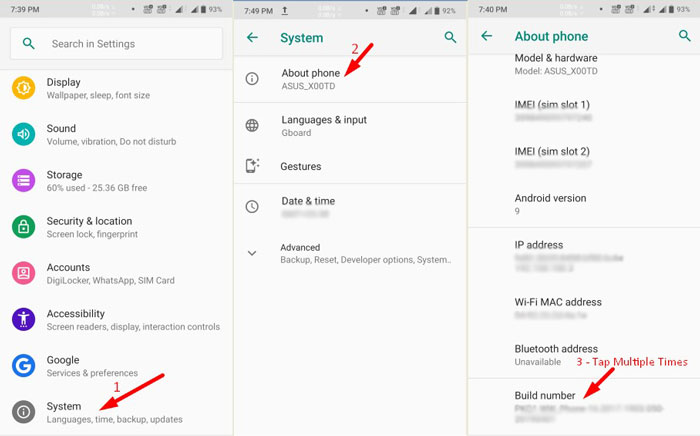Tap Languages & input globe icon
Screen dimensions: 700x436
[252, 125]
